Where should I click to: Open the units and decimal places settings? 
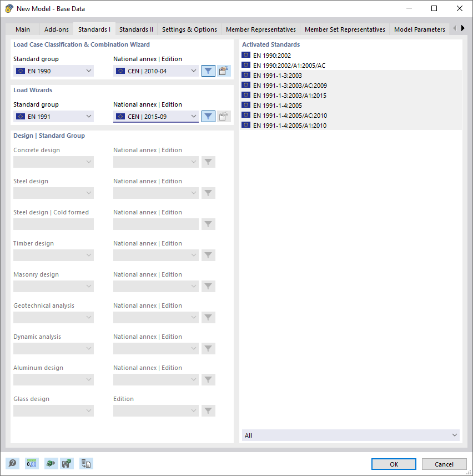coord(31,463)
